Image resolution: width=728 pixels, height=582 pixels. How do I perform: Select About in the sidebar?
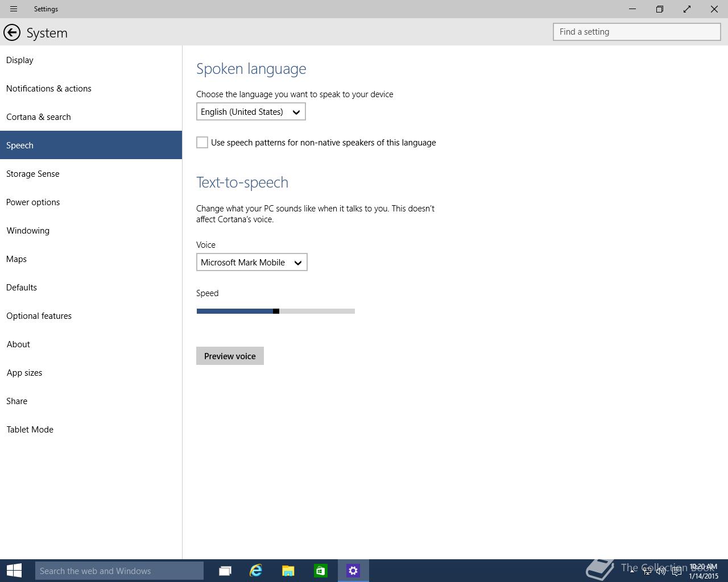(x=91, y=344)
